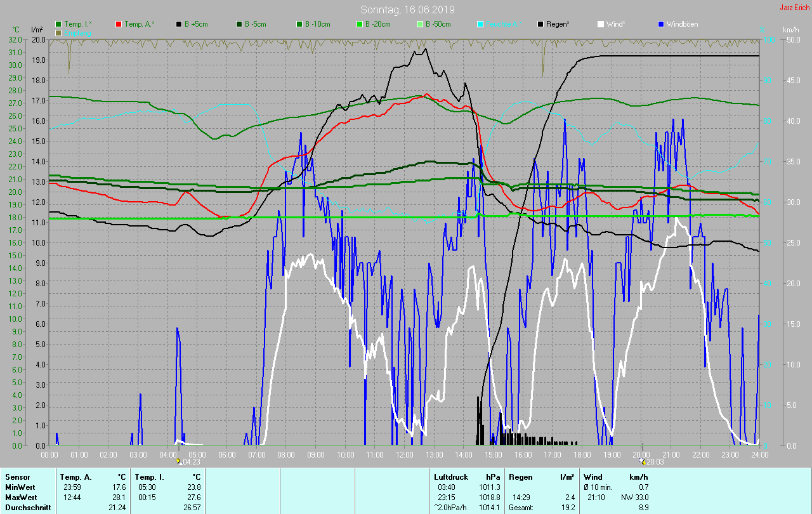This screenshot has width=812, height=514.
Task: Click the black Regen legend square
Action: (540, 24)
